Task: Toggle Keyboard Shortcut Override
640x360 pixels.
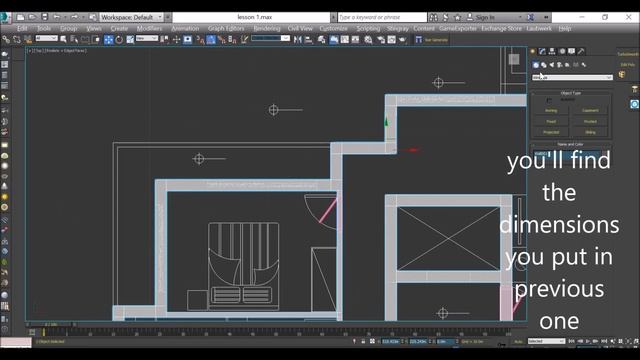Action: pos(187,39)
